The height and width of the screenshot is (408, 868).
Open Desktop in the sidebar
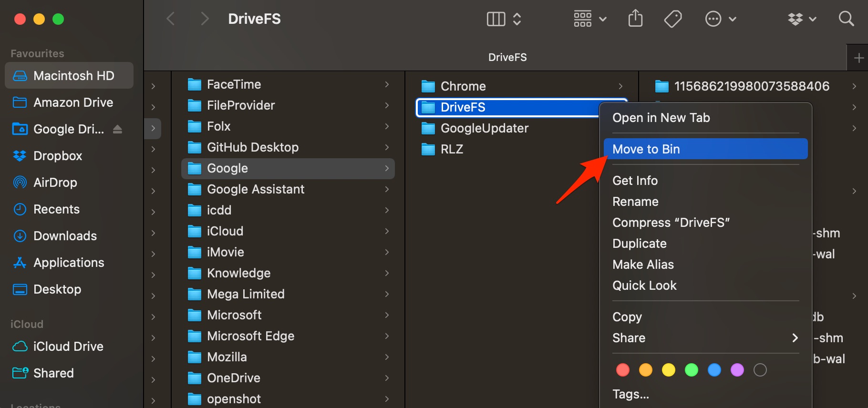pyautogui.click(x=69, y=289)
